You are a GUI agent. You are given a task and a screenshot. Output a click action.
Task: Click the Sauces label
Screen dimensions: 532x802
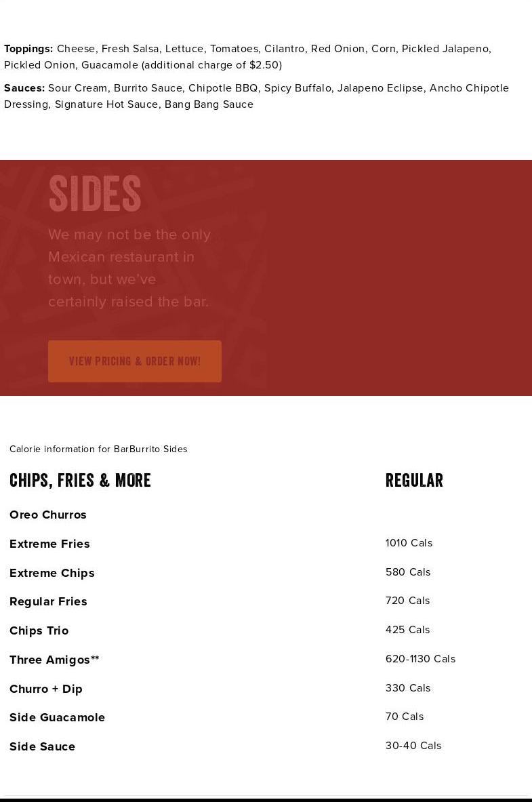click(24, 88)
